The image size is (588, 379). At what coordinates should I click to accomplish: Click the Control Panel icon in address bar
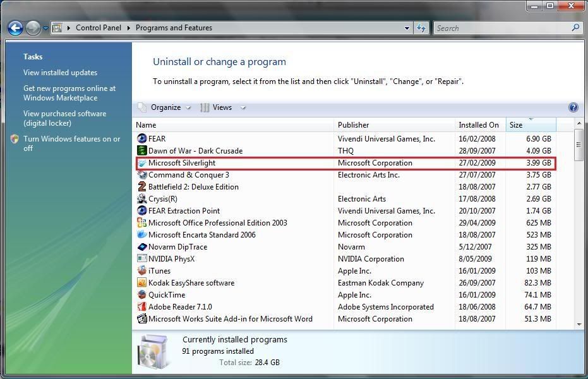57,28
